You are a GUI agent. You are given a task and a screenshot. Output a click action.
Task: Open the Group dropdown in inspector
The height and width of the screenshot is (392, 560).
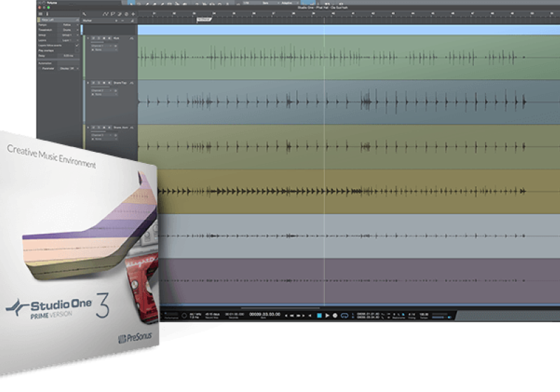coord(68,35)
